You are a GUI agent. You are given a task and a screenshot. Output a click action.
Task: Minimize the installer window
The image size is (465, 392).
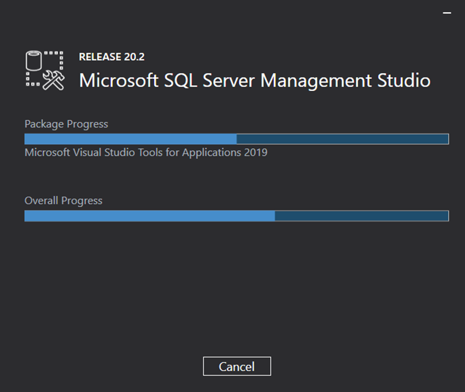447,13
